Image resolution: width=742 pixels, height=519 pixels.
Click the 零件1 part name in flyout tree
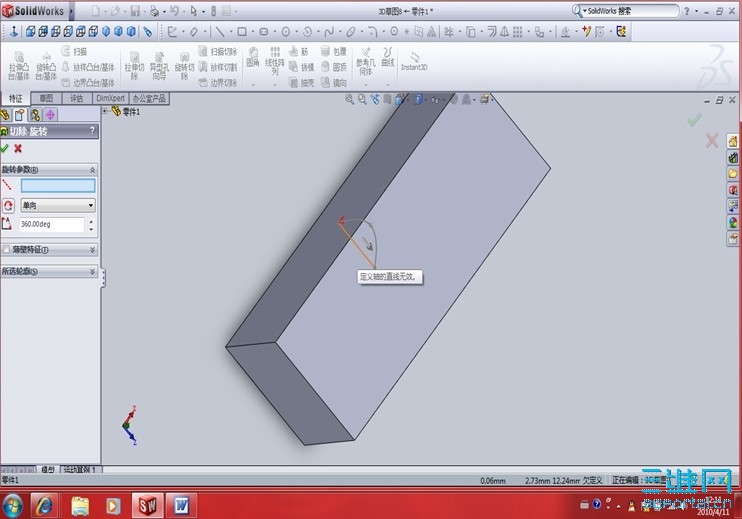coord(131,112)
